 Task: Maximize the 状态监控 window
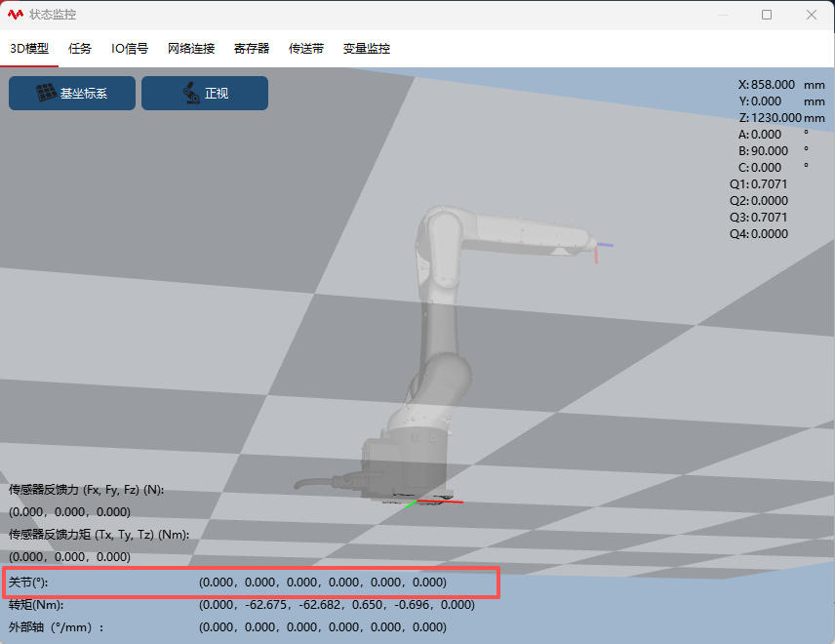[767, 15]
